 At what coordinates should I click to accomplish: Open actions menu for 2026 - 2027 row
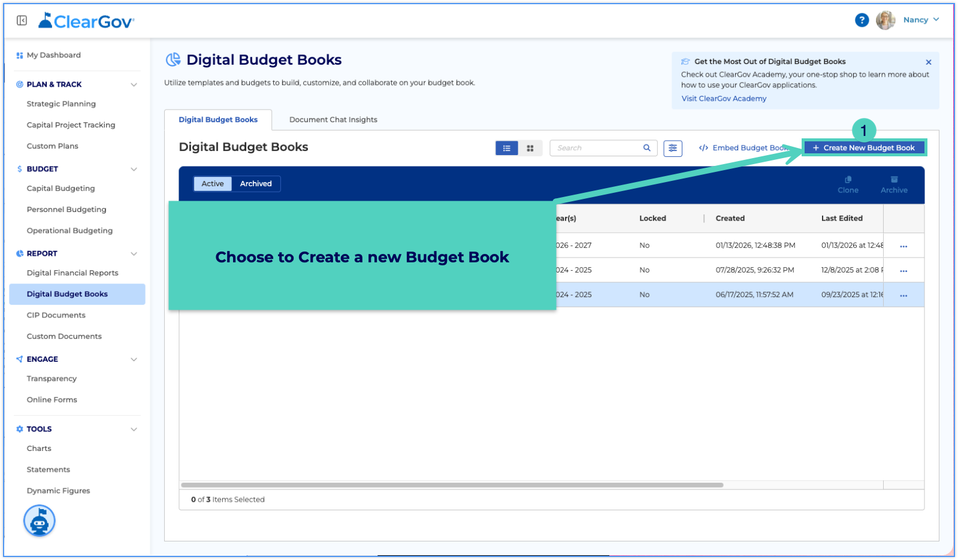click(x=903, y=246)
